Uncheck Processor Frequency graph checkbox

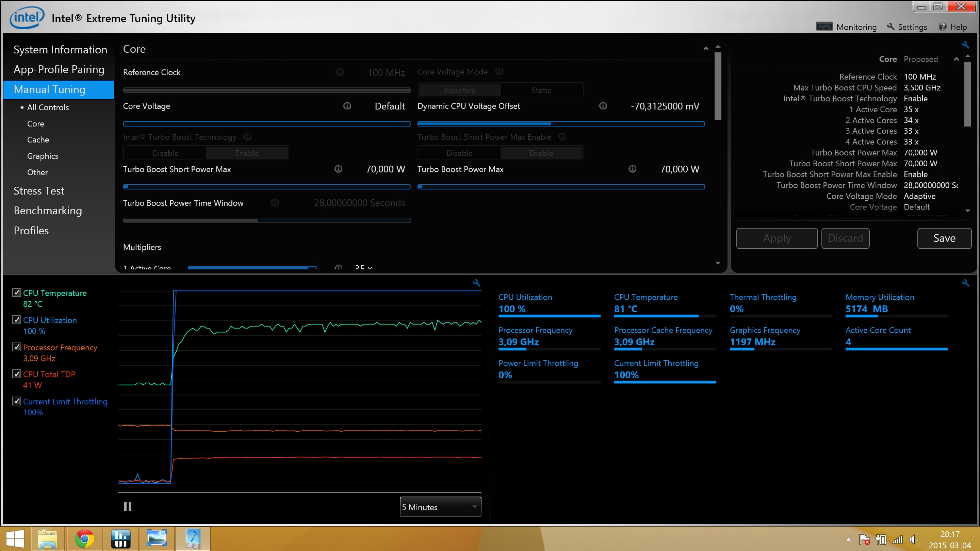tap(16, 347)
